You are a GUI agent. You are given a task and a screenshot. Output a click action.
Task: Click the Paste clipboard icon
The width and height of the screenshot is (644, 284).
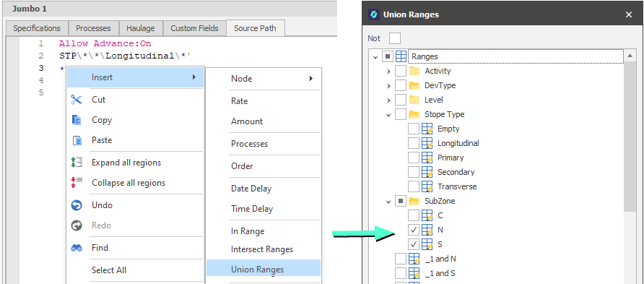coord(77,140)
